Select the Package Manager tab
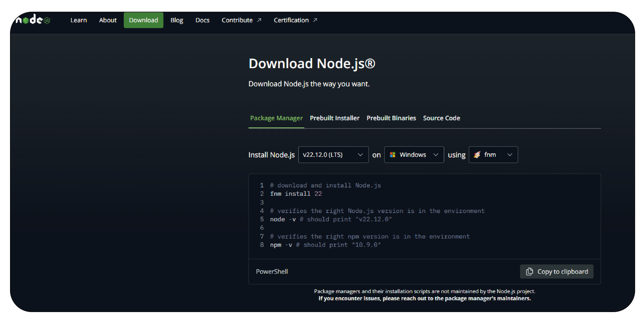 pyautogui.click(x=276, y=118)
